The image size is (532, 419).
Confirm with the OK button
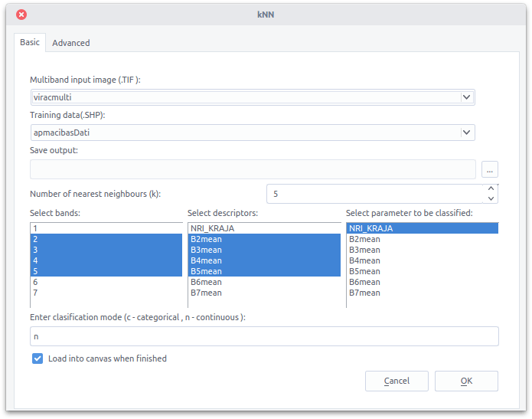[x=466, y=381]
